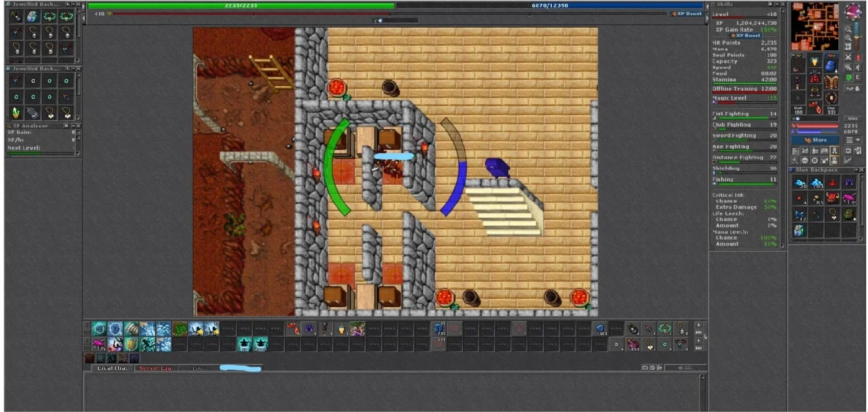Click the Stop button beside equipment

(x=853, y=118)
